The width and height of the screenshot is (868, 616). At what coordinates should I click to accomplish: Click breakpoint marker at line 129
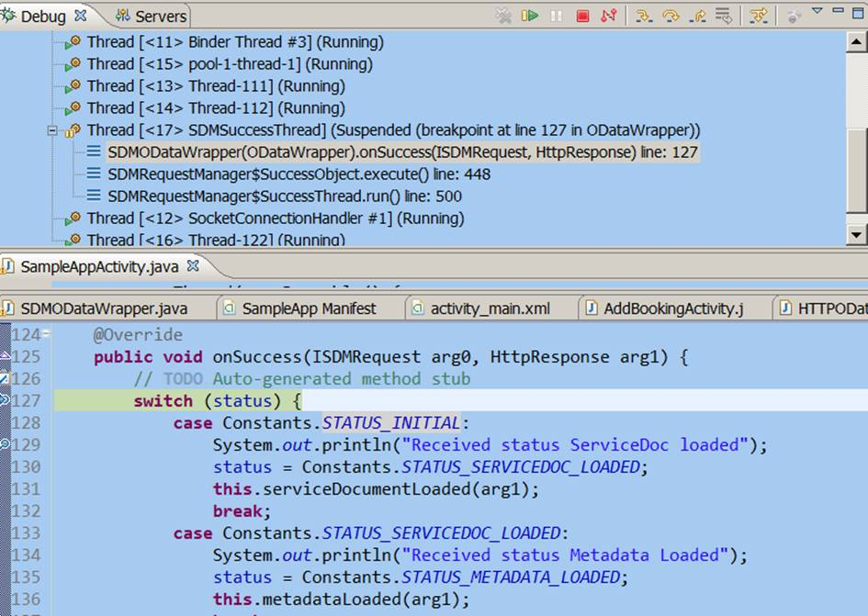[5, 444]
